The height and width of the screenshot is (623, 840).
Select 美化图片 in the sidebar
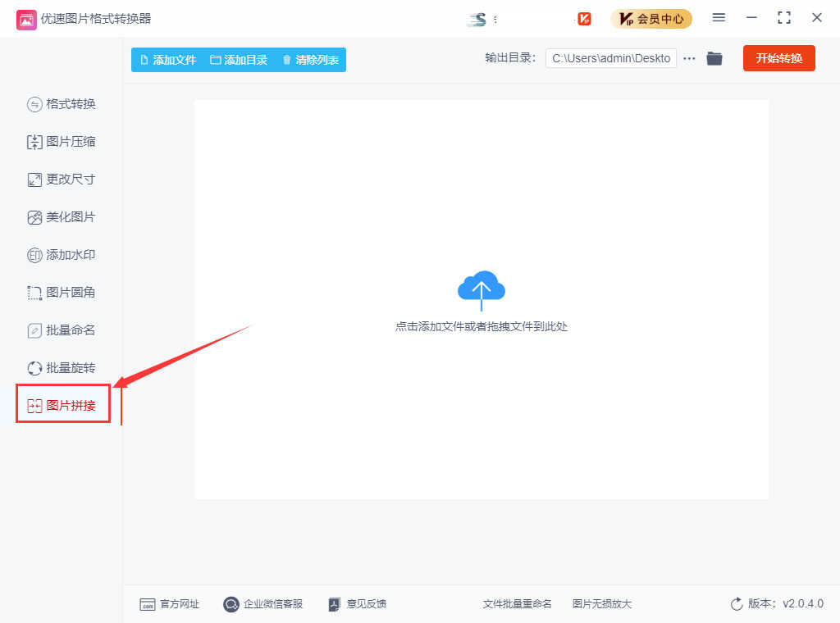62,217
